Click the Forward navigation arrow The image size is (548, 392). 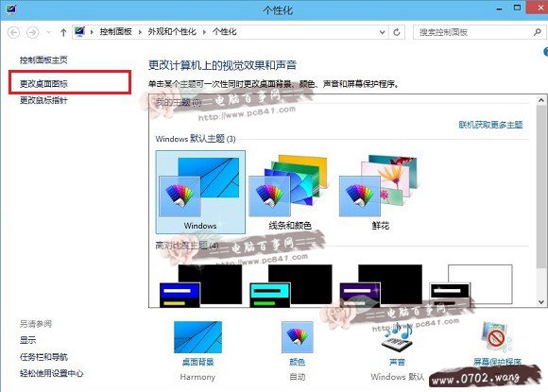pos(33,32)
